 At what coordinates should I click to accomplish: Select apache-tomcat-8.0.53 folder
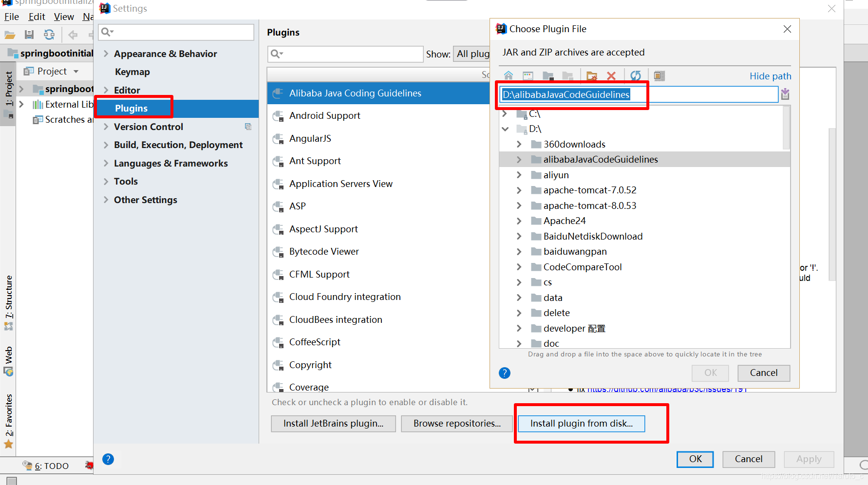click(x=589, y=205)
